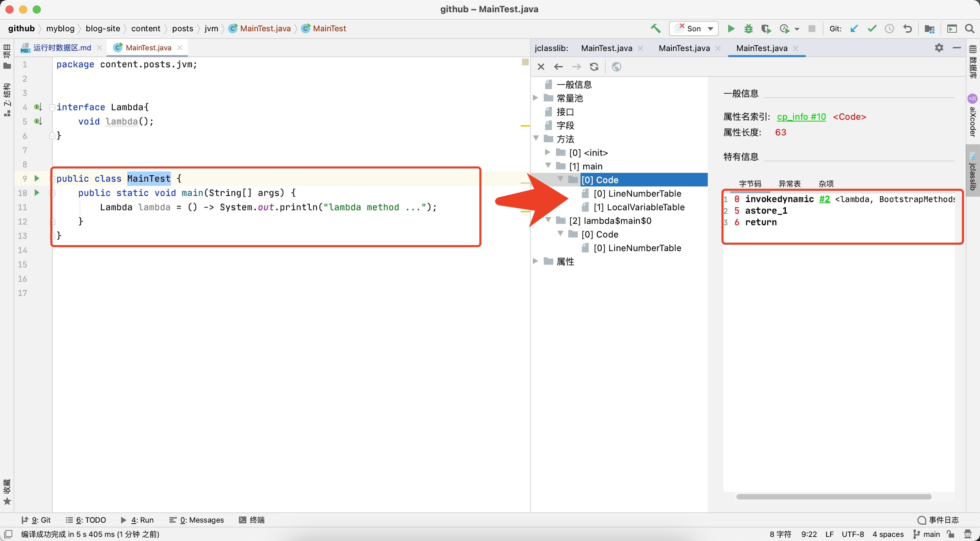Change UTF-8 file encoding in status bar
This screenshot has height=541, width=980.
[853, 534]
